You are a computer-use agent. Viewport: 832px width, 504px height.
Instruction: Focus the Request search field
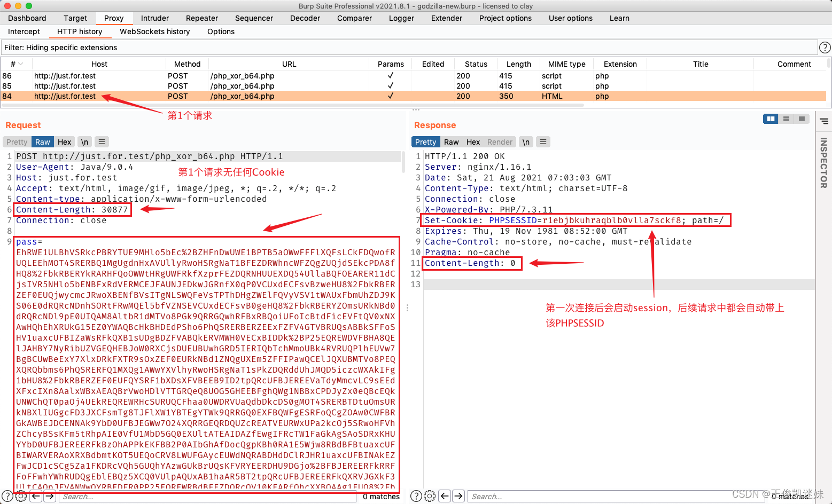(x=208, y=497)
